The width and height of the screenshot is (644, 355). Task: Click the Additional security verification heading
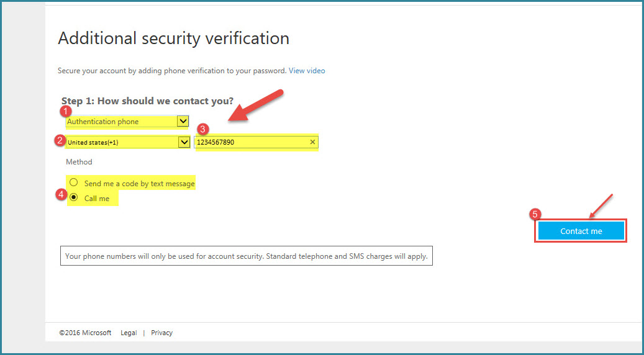pos(174,38)
